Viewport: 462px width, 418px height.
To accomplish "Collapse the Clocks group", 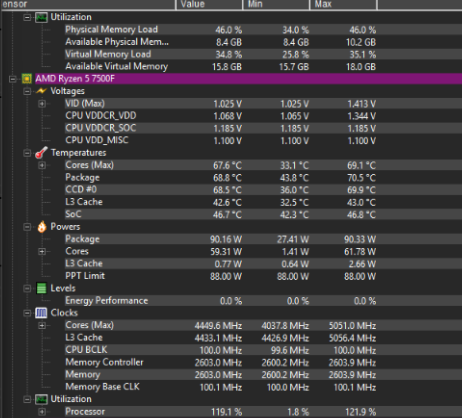I will pos(27,313).
